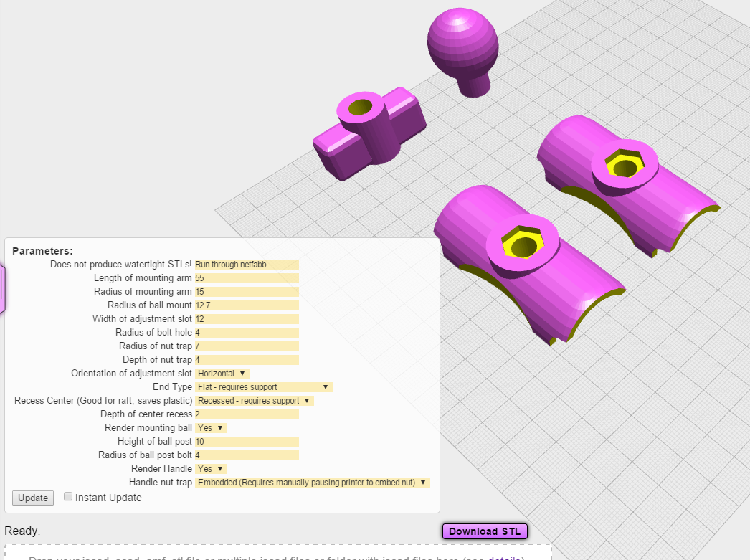Click the handle knob model in viewer

click(369, 134)
